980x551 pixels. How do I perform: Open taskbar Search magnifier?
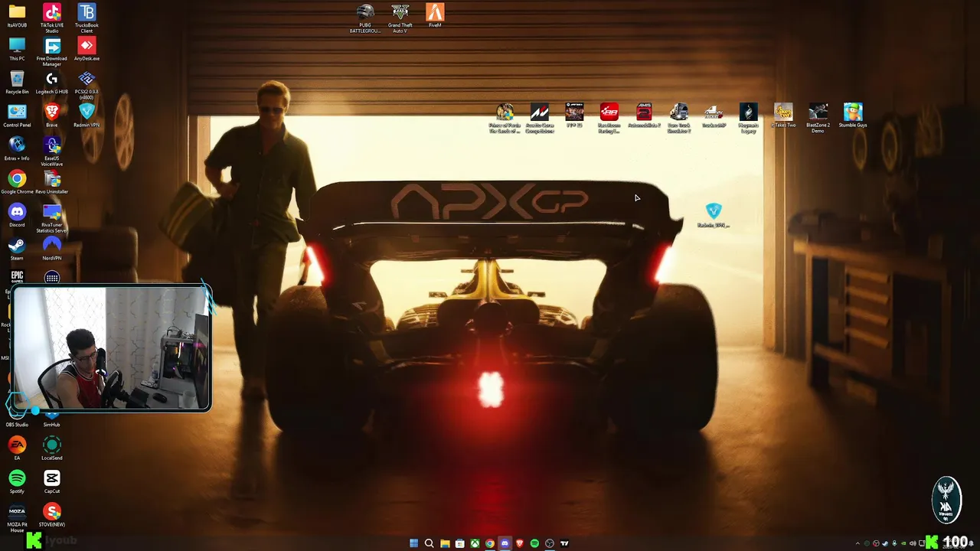429,543
